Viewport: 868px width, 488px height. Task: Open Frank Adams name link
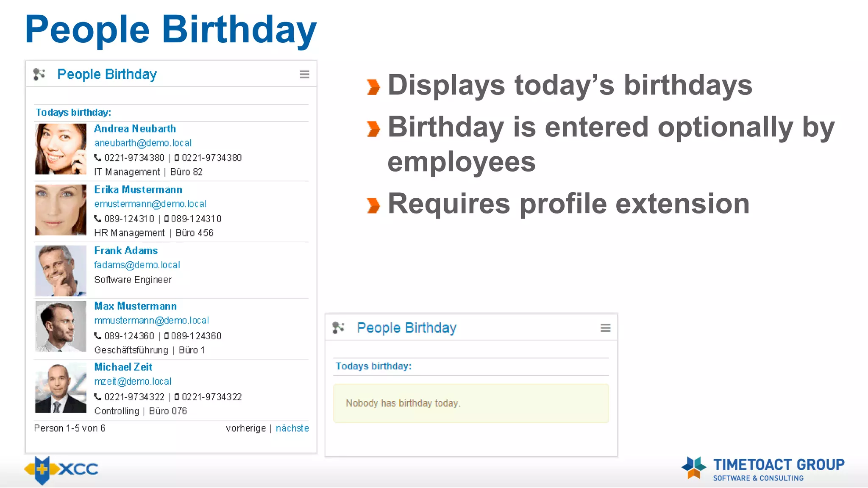(x=126, y=251)
